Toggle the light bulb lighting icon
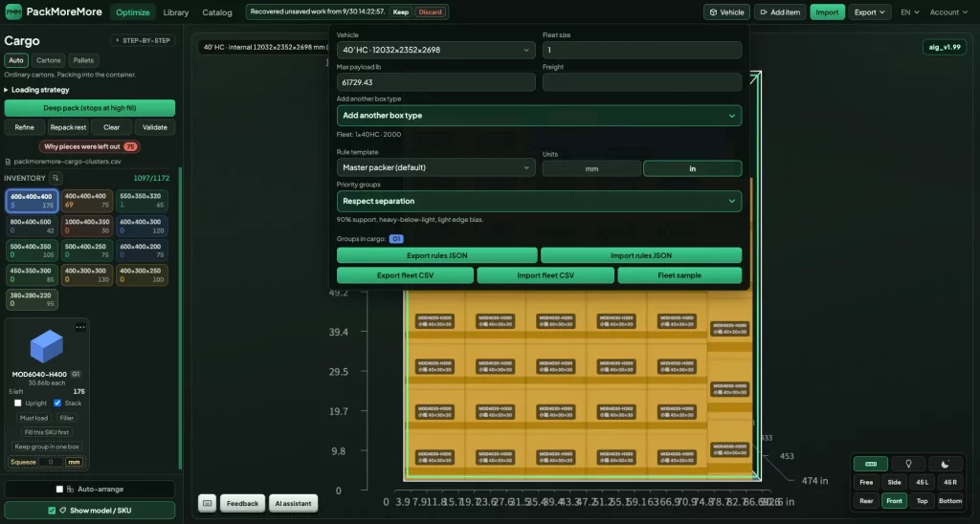Viewport: 980px width, 524px height. [x=908, y=464]
